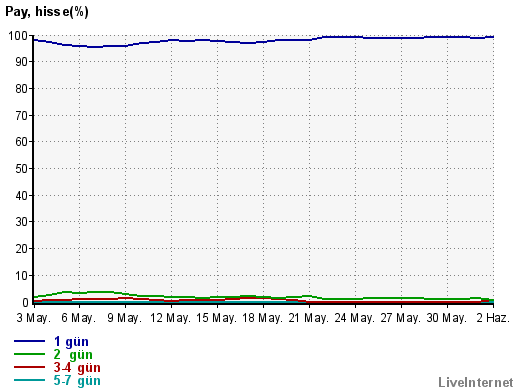Select the 1 gün legend label

(x=71, y=342)
